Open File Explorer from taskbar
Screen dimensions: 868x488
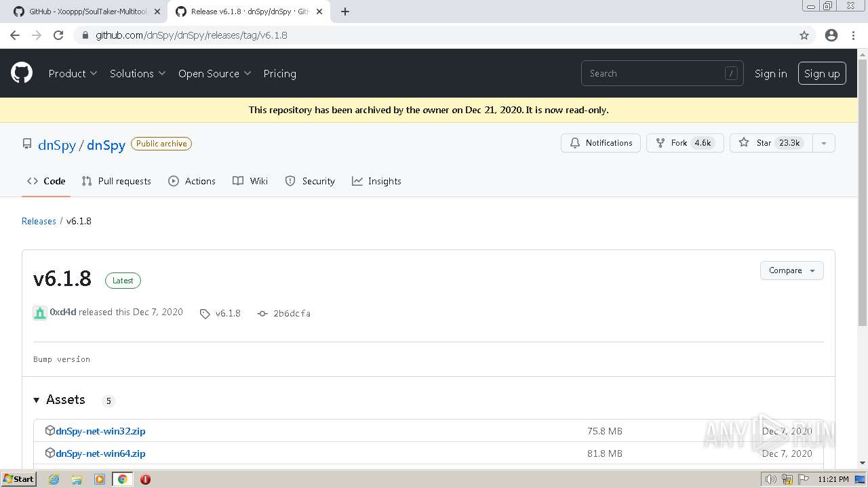[x=77, y=479]
